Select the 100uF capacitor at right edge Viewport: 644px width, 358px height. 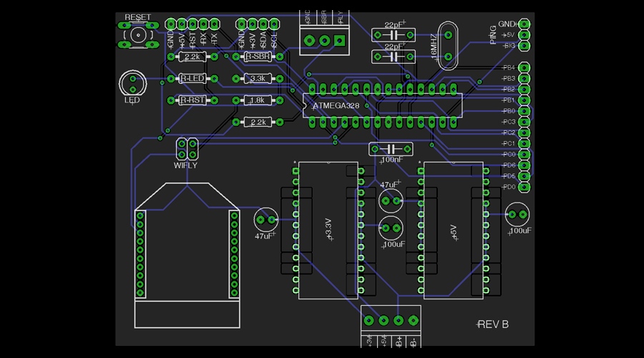[x=517, y=215]
